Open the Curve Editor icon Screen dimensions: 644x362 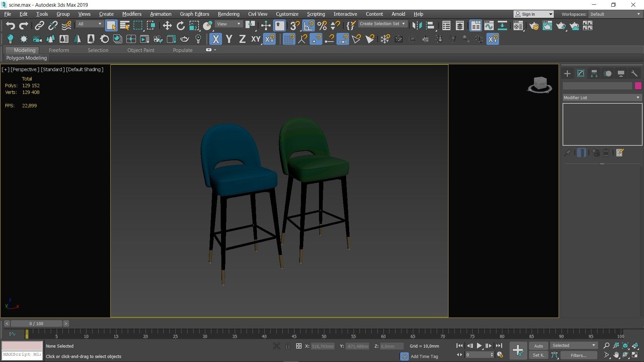point(489,26)
